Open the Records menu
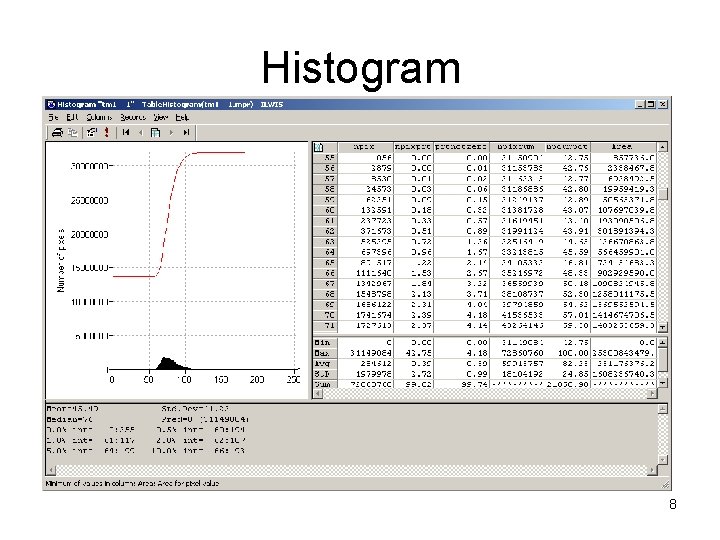720x540 pixels. [133, 118]
